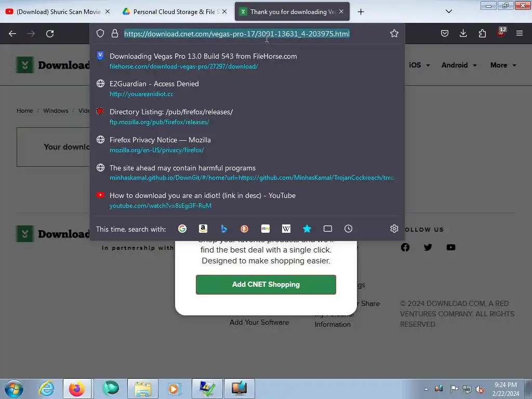Search in History clock icon
The image size is (532, 399).
point(348,229)
